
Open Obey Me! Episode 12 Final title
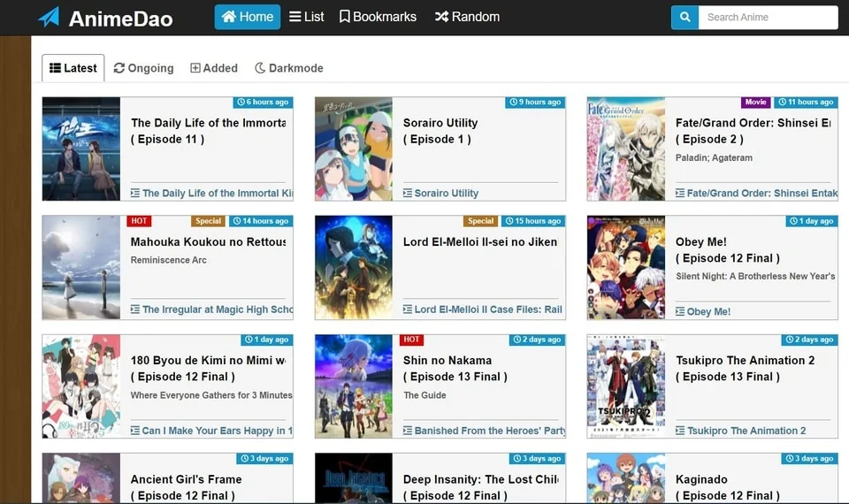(728, 249)
